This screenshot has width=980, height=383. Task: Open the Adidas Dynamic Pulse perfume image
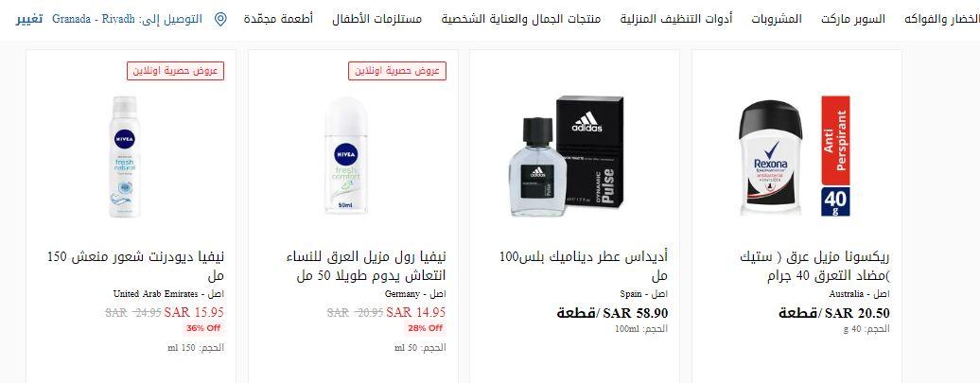pyautogui.click(x=567, y=156)
